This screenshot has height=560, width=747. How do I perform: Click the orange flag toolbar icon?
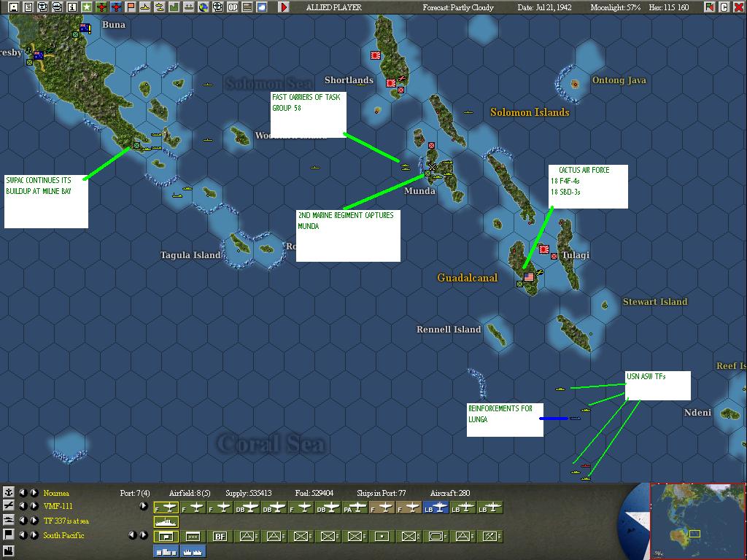(131, 7)
